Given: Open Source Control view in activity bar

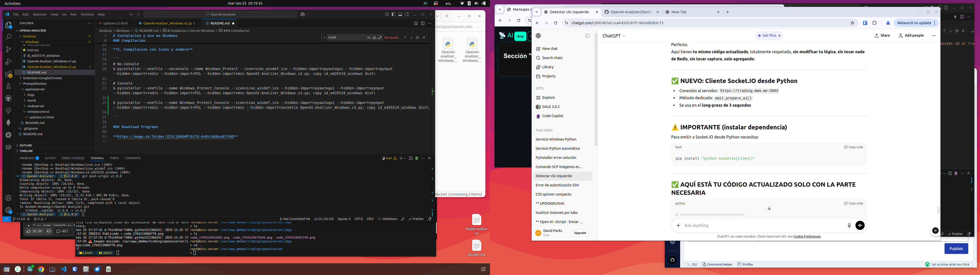Looking at the screenshot, I should [8, 49].
